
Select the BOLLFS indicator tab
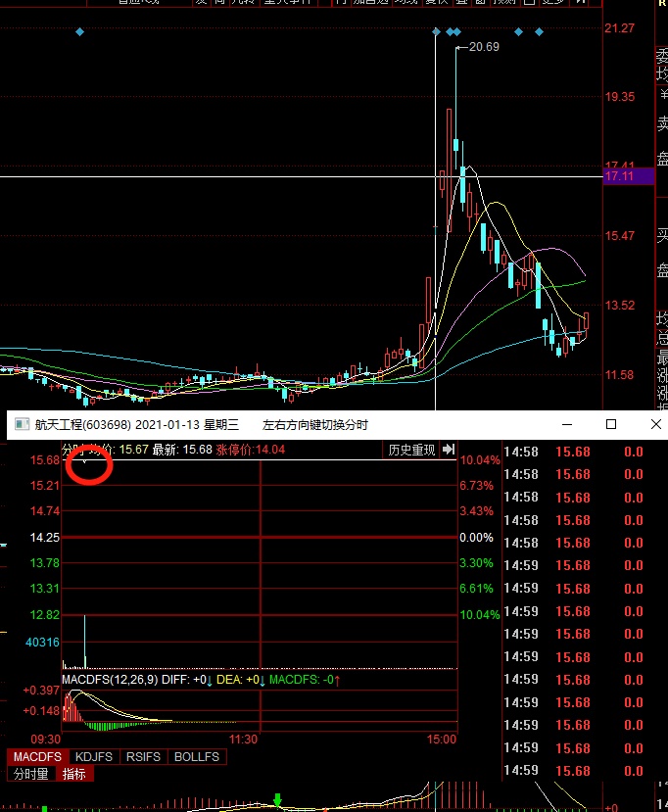tap(197, 756)
